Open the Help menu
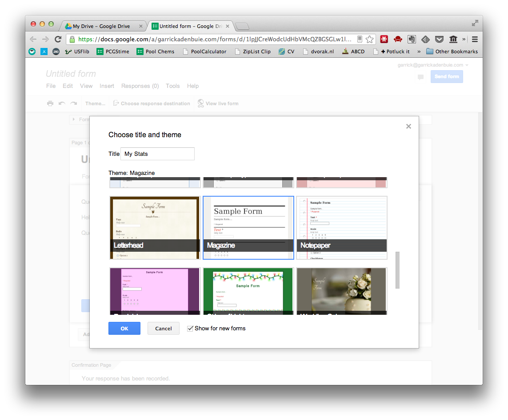The image size is (508, 420). 193,86
